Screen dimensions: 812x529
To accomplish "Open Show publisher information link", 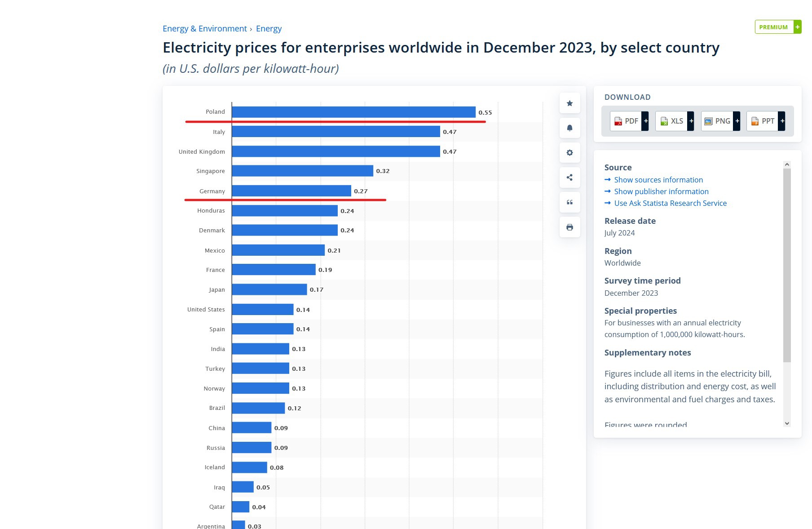I will click(661, 191).
